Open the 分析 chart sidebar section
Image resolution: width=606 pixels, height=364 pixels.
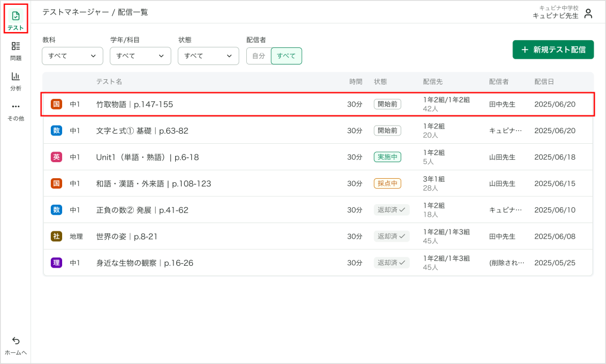coord(16,81)
